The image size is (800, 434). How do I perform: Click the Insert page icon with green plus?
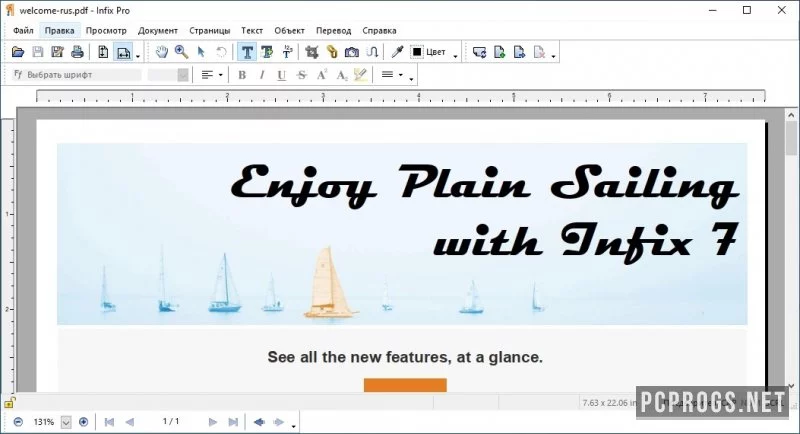pyautogui.click(x=499, y=52)
